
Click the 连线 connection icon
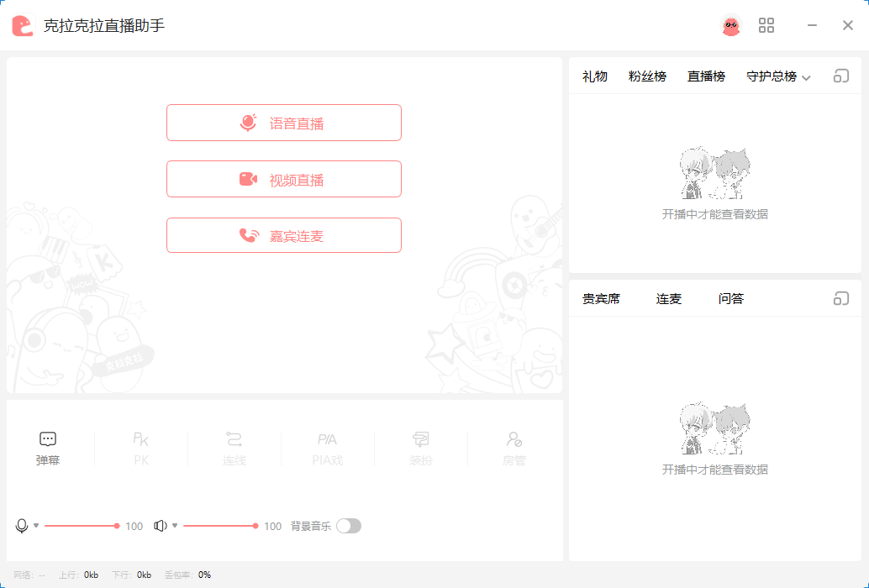pyautogui.click(x=234, y=445)
